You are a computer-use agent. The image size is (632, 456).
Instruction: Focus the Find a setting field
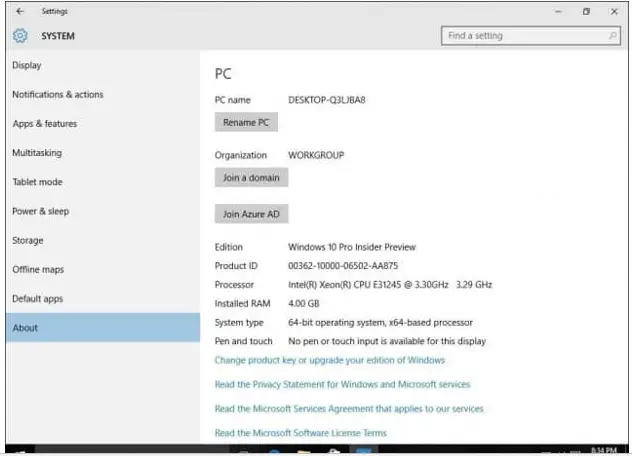531,35
